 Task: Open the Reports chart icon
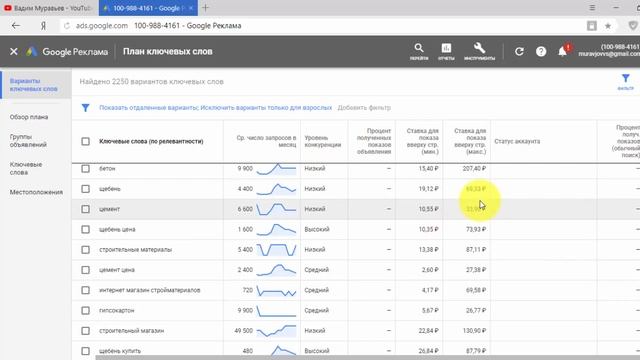[446, 51]
